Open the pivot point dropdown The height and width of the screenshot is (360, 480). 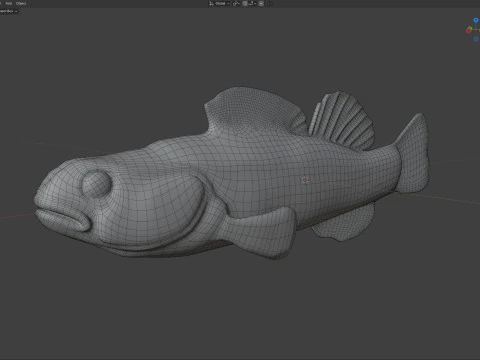pos(236,3)
